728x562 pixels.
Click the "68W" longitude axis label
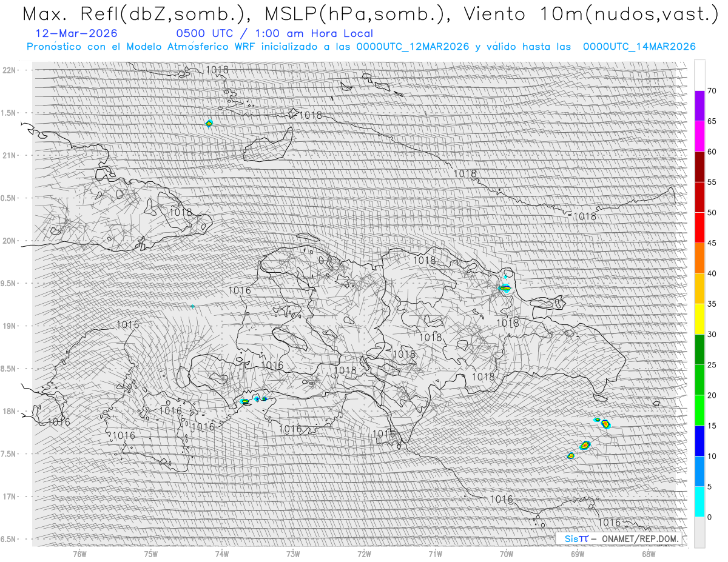pos(649,554)
